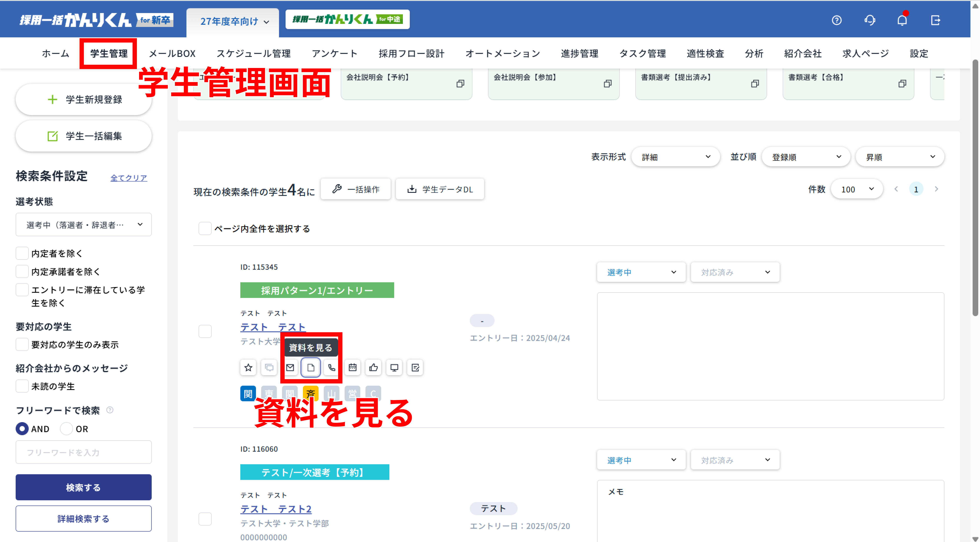Screen dimensions: 980x542
Task: Click the phone icon in student row
Action: [331, 367]
